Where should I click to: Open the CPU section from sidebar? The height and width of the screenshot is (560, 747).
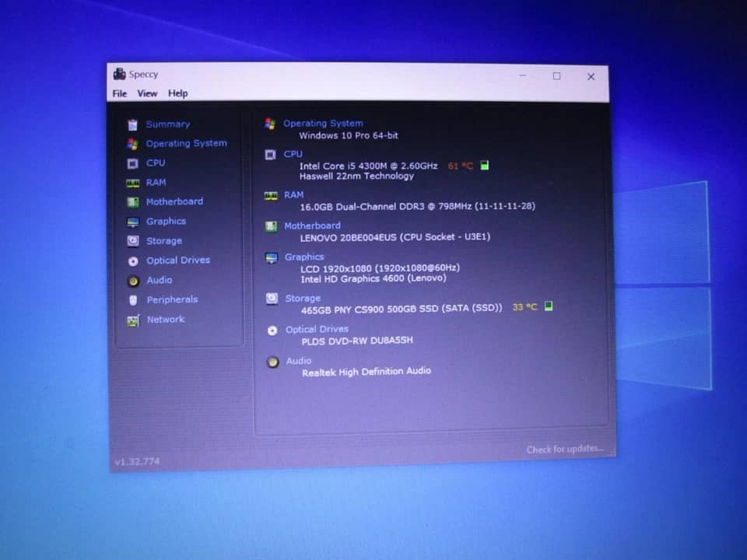tap(156, 163)
